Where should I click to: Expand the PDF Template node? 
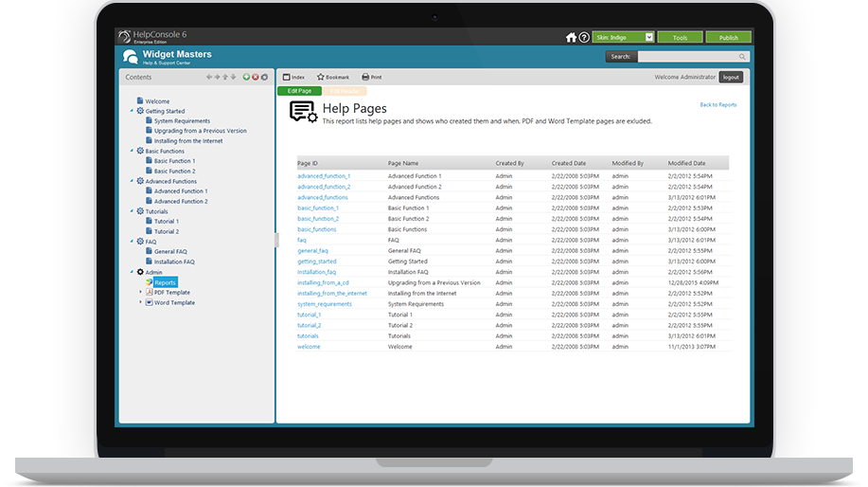point(141,292)
